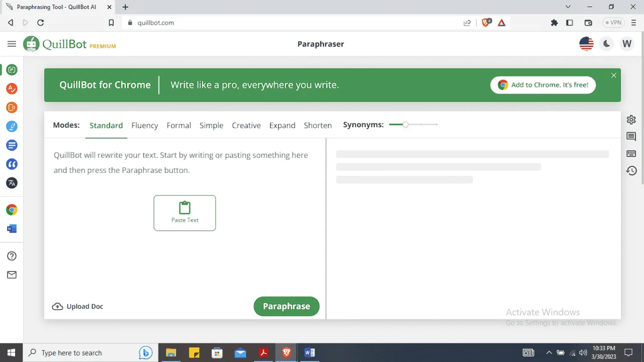The height and width of the screenshot is (362, 644).
Task: Open the Contact mail envelope icon
Action: (12, 275)
